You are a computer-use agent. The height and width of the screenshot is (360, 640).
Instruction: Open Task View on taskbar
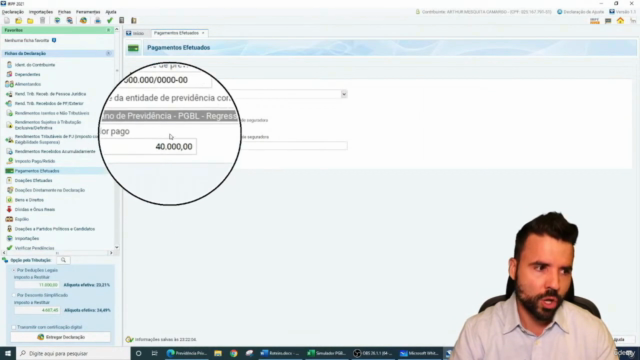point(154,353)
